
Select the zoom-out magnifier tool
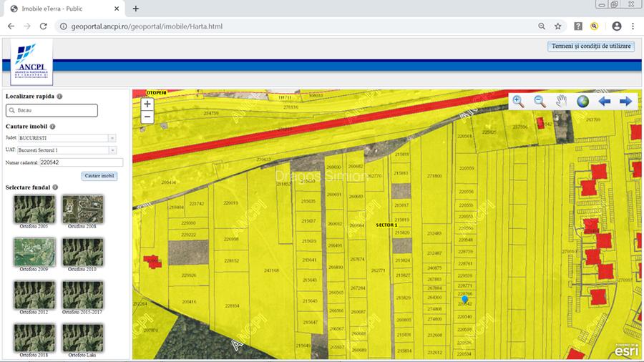click(540, 101)
